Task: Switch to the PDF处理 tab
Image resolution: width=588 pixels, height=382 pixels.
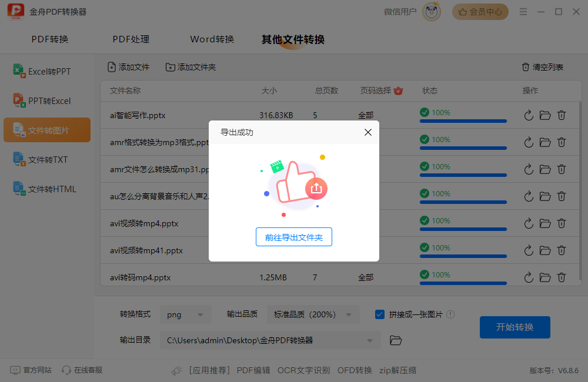Action: coord(131,39)
